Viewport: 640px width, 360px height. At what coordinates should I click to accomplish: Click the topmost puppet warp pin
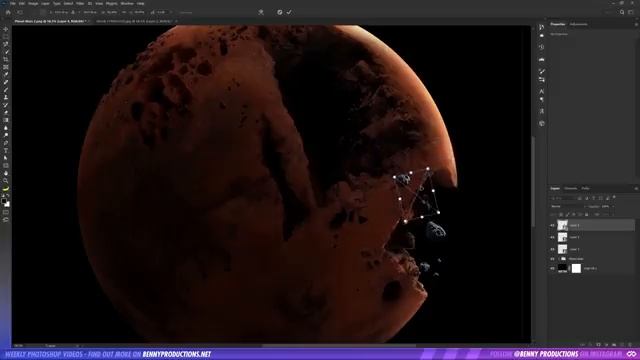point(428,169)
